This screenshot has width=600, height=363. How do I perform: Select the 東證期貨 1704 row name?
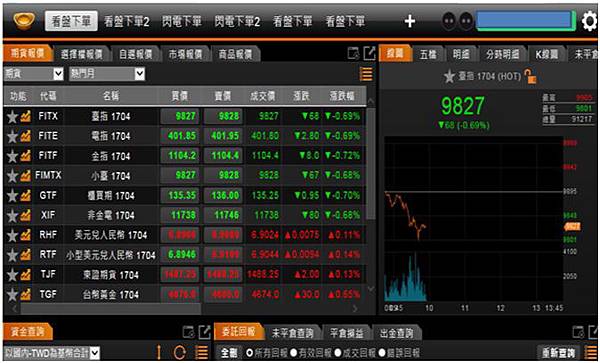click(x=111, y=275)
